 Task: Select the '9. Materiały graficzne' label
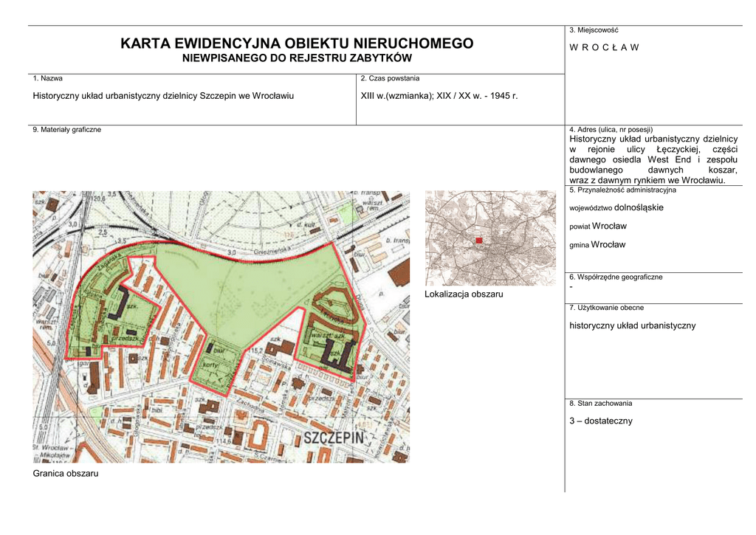coord(67,130)
